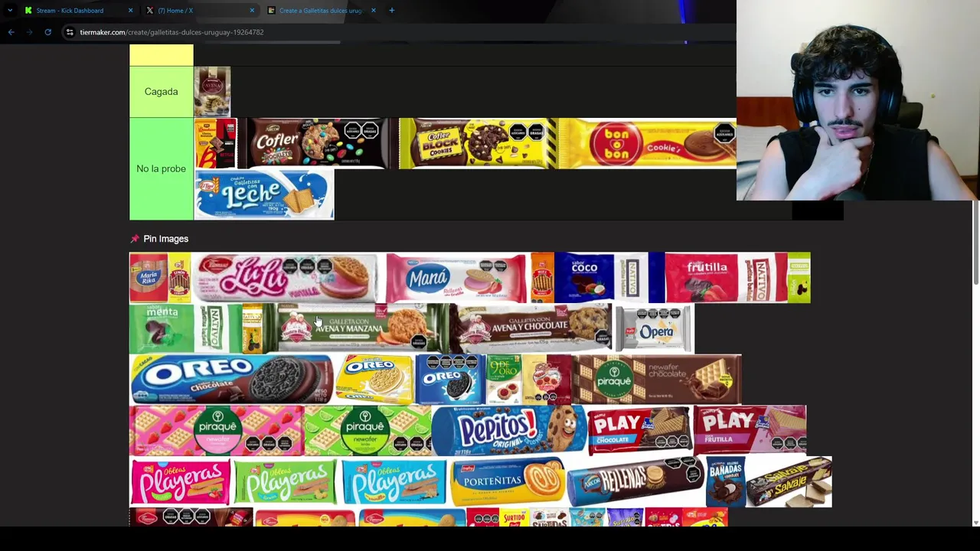Open the browser tab search chevron
Image resolution: width=980 pixels, height=551 pixels.
tap(10, 10)
